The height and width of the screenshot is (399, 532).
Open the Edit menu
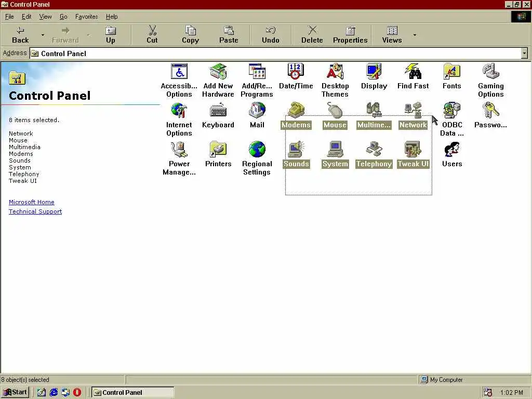pyautogui.click(x=26, y=17)
